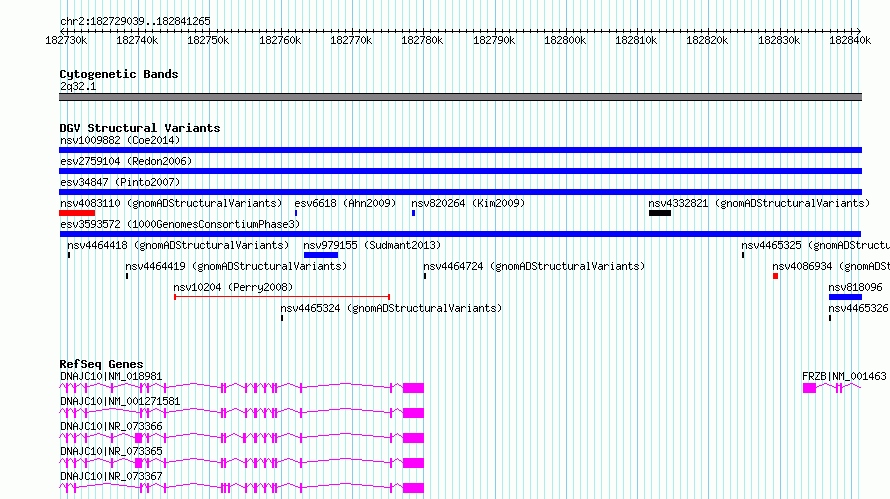890x499 pixels.
Task: Select the DNAJC10|NR_073367 transcript label
Action: [111, 476]
